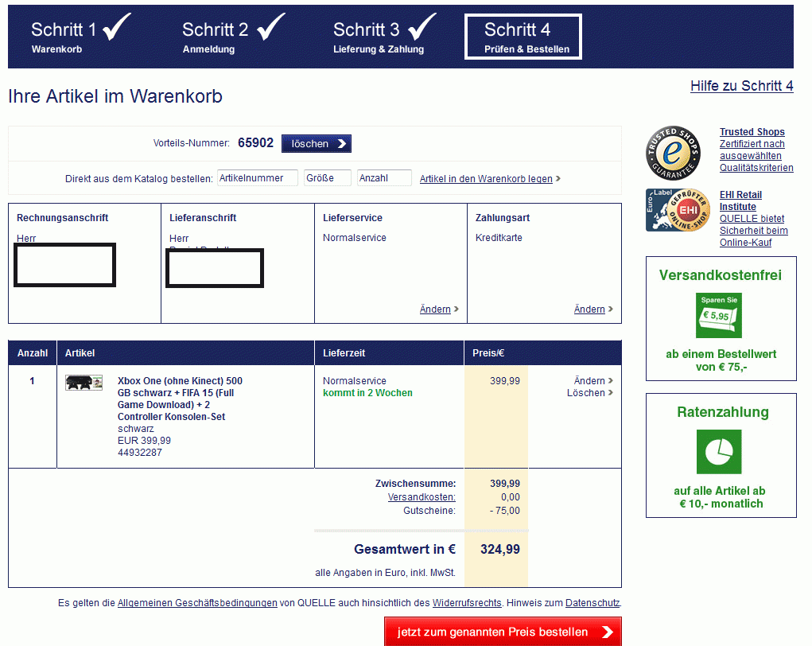Click the green Sparen Sie € 5,95 package icon
This screenshot has height=646, width=812.
[x=719, y=316]
